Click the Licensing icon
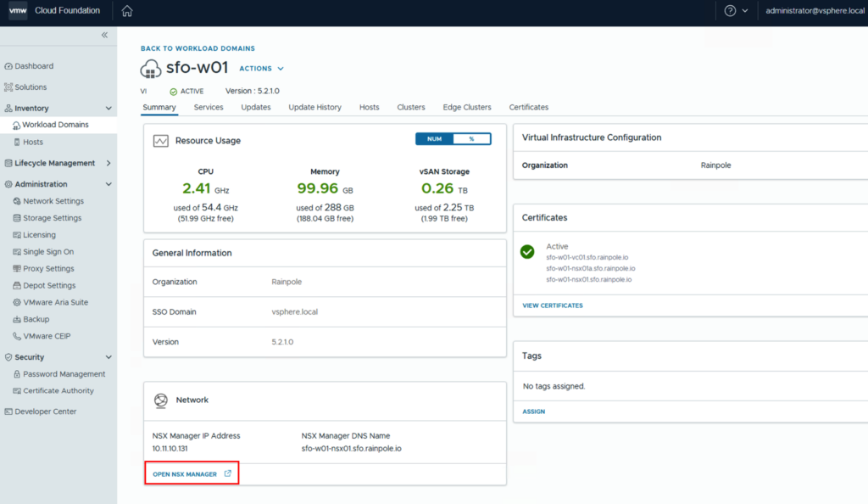Screen dimensions: 868x504 click(x=17, y=235)
